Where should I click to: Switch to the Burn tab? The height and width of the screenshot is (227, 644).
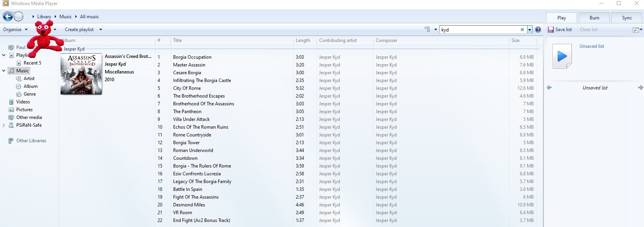[x=594, y=17]
